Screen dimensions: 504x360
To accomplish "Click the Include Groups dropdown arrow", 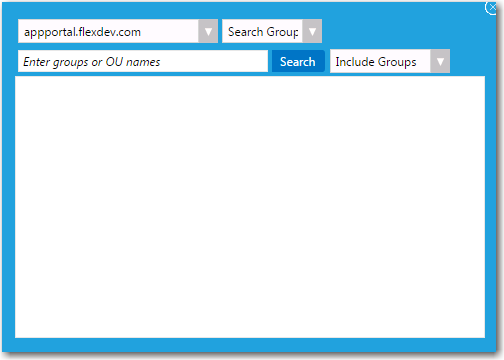I will click(x=440, y=61).
